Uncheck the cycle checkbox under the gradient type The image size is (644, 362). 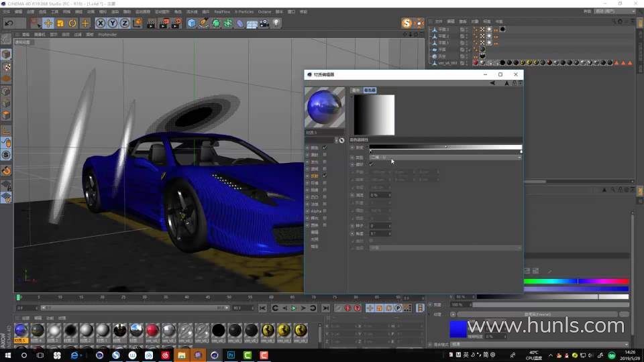click(x=371, y=164)
